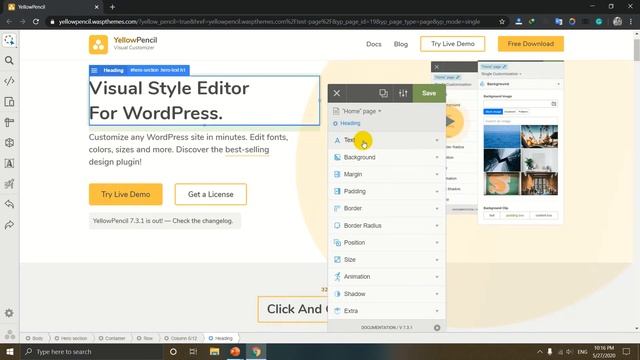Expand the Text property section
640x360 pixels.
point(387,140)
